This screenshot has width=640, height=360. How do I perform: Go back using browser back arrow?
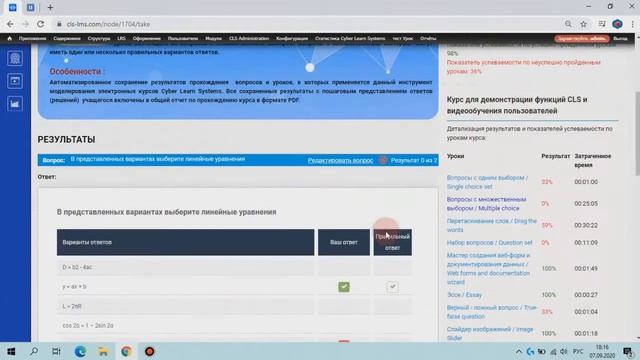pos(10,24)
